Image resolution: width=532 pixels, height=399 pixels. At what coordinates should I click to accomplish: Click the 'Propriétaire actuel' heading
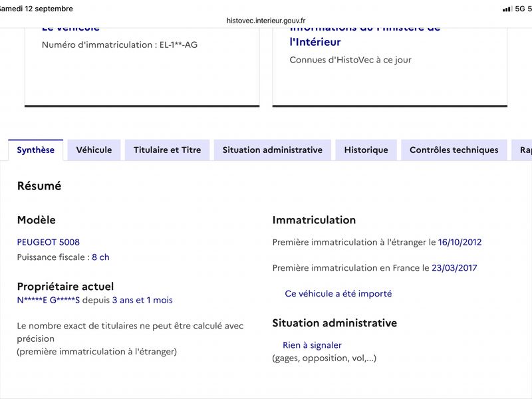(x=65, y=287)
